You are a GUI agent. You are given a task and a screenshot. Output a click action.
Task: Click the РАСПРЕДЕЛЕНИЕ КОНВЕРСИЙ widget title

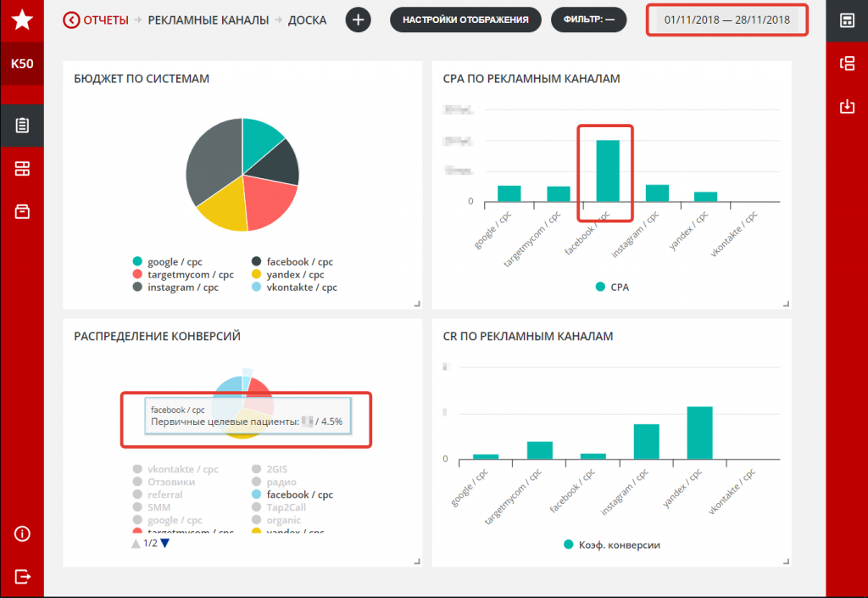[x=157, y=336]
